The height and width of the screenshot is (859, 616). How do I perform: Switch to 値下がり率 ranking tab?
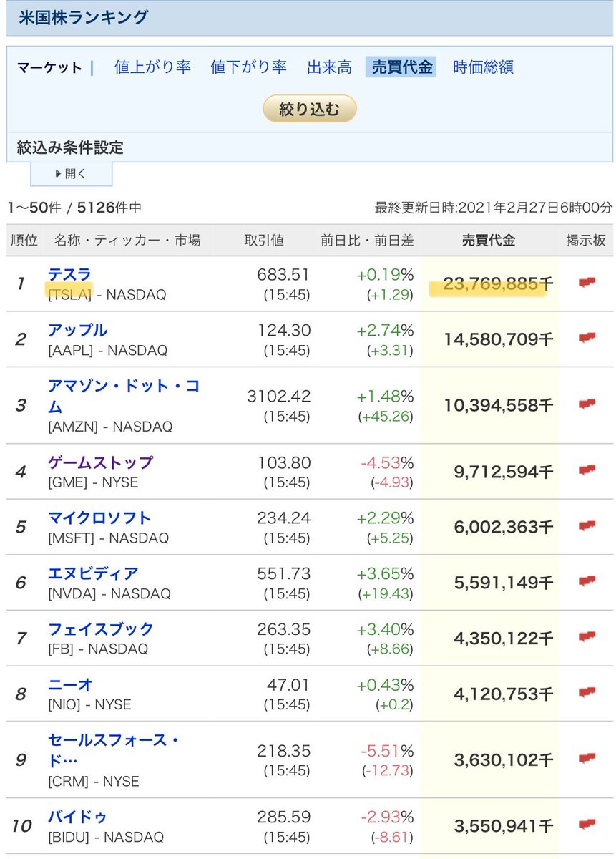tap(248, 67)
